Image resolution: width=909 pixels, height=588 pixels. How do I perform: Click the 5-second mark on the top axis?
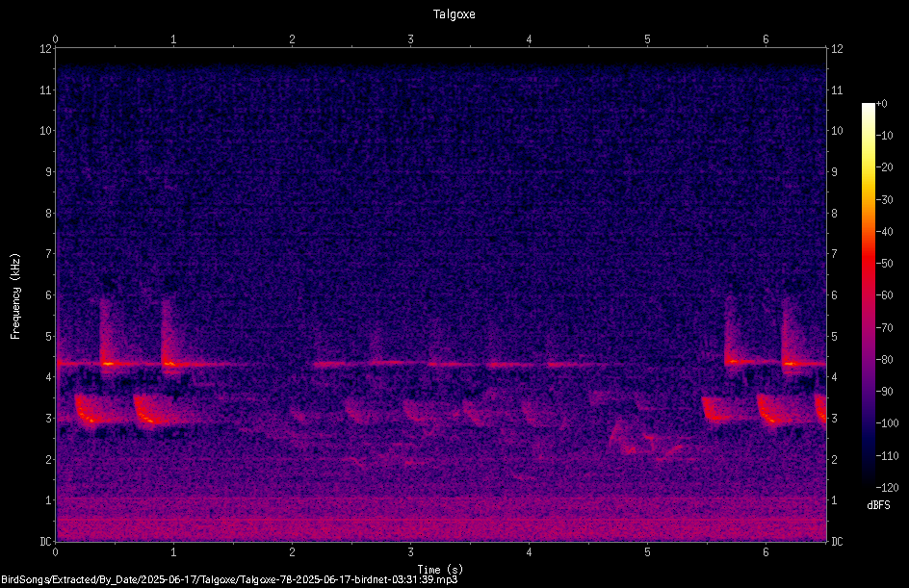[x=647, y=39]
